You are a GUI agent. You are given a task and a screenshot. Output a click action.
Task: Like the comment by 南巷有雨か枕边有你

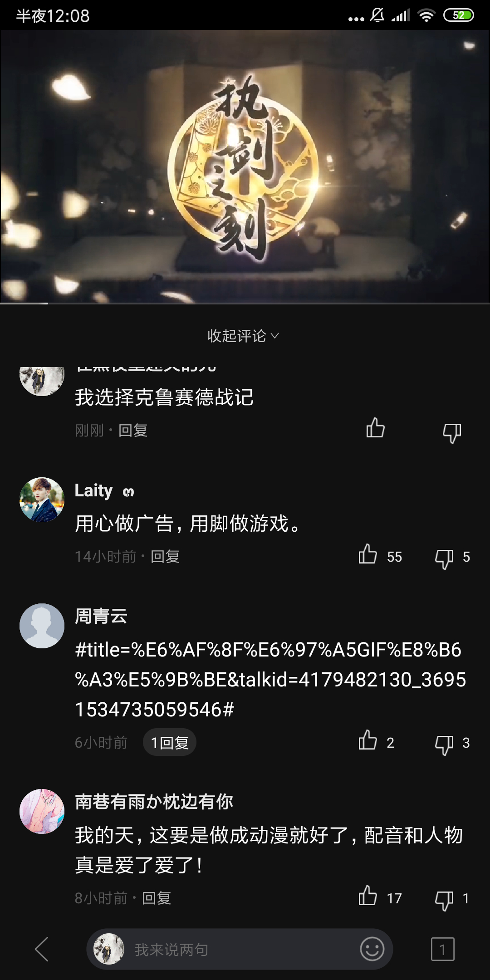367,897
